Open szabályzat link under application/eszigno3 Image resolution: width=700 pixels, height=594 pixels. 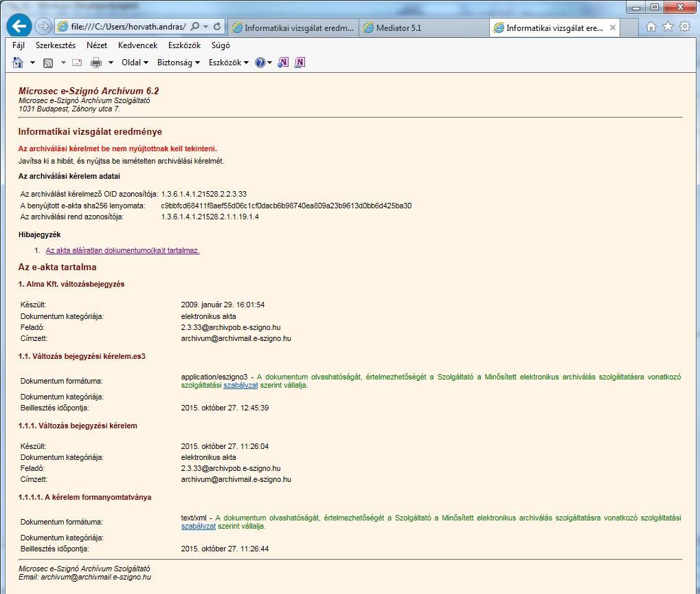click(x=240, y=385)
